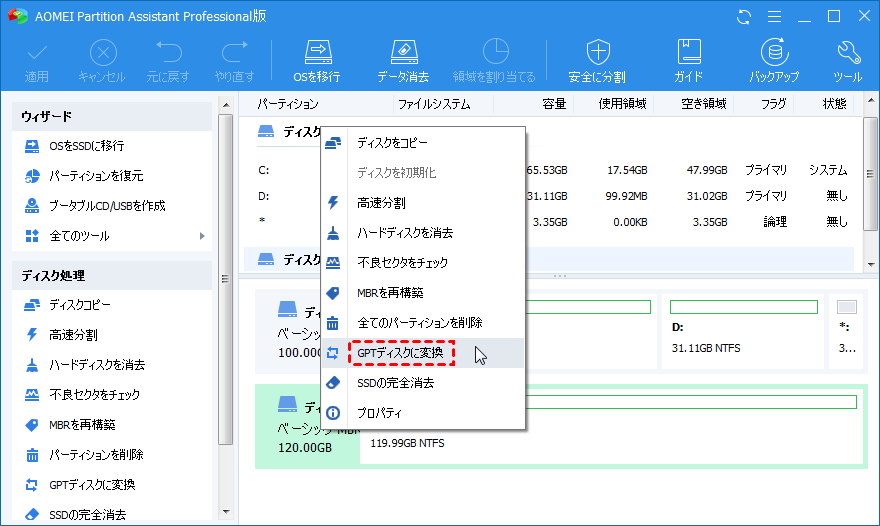Viewport: 880px width, 526px height.
Task: Click the 17.54GB used space cell
Action: pyautogui.click(x=627, y=170)
